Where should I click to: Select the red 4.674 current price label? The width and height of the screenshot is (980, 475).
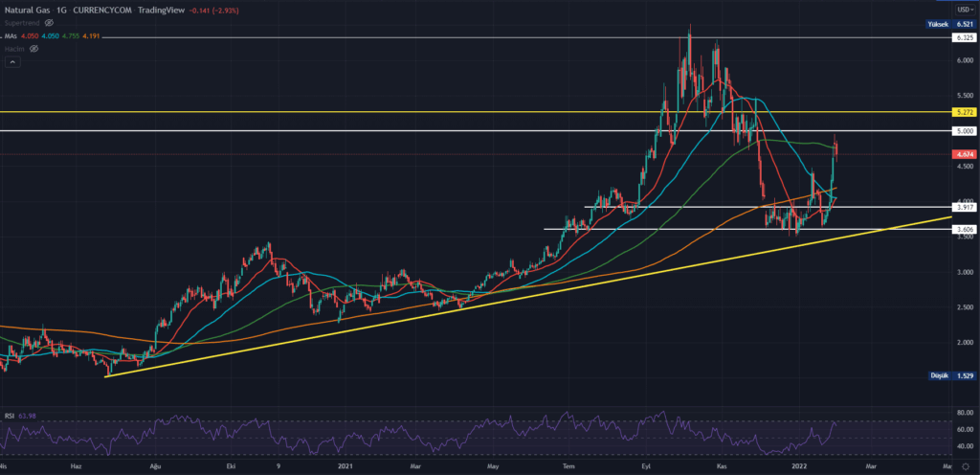click(963, 154)
